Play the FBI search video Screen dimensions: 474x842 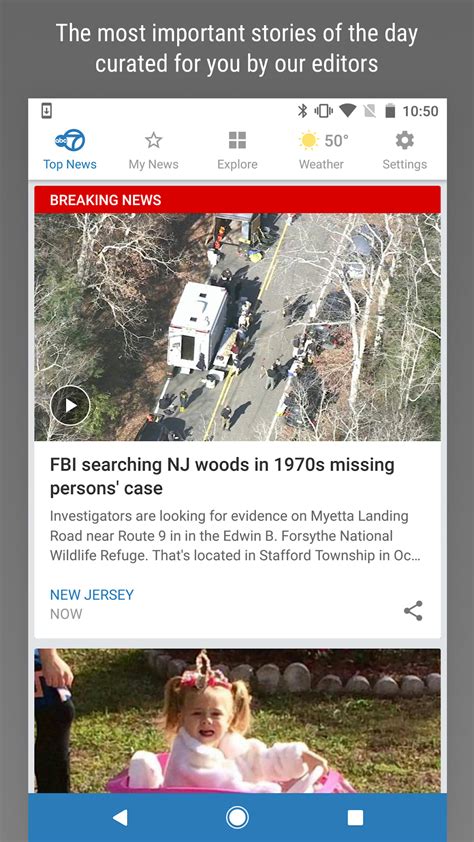point(70,405)
